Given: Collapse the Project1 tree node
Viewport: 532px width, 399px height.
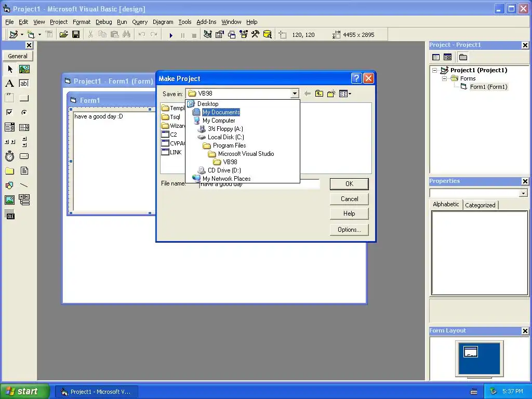Looking at the screenshot, I should (x=435, y=70).
